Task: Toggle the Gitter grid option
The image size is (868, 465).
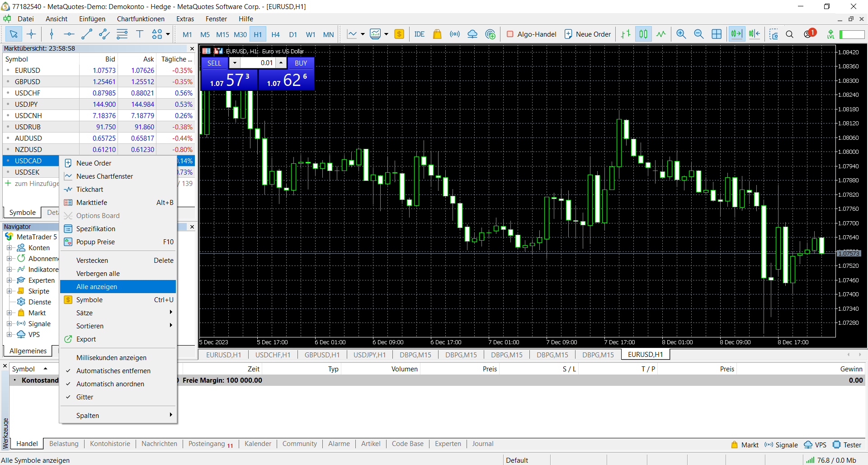Action: coord(85,397)
